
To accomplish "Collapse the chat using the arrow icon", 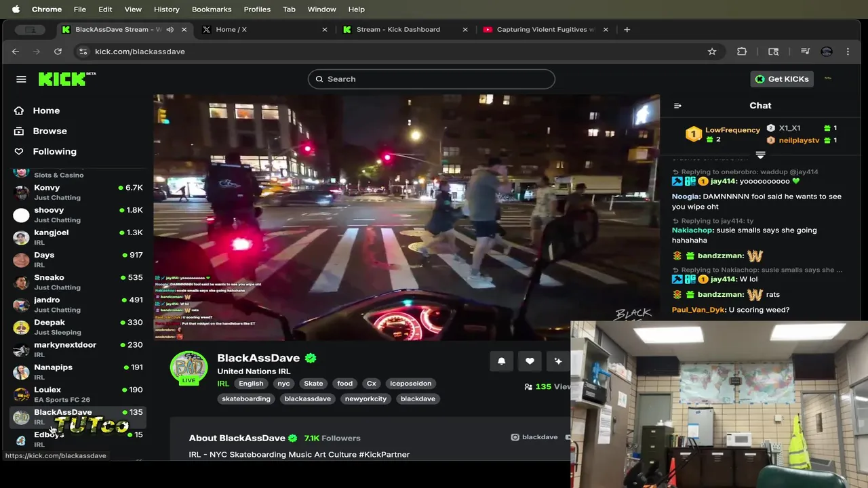I will click(677, 106).
